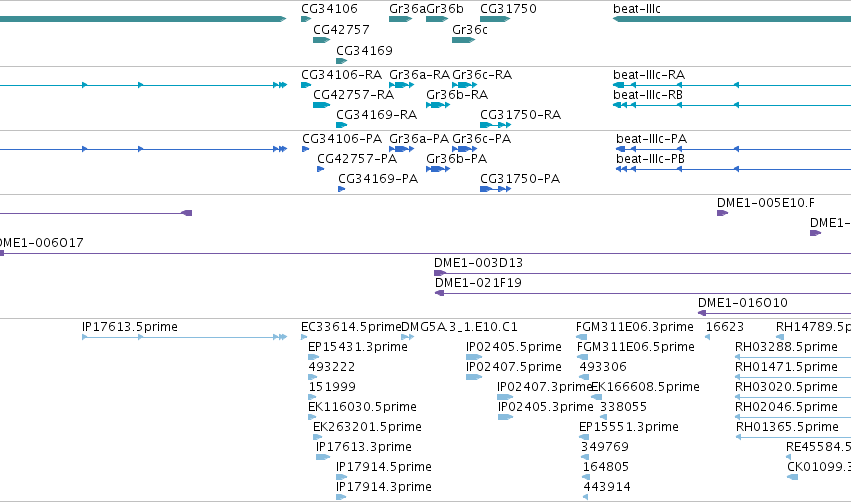
Task: Click the EK166608.5prime label
Action: pyautogui.click(x=645, y=387)
